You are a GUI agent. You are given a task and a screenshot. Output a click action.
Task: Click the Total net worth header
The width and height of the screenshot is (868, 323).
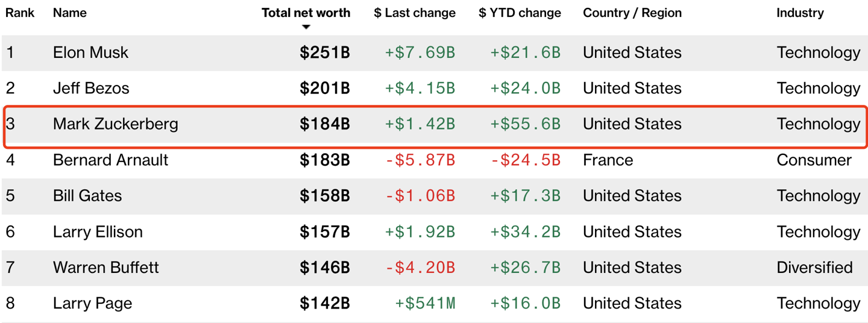tap(306, 13)
